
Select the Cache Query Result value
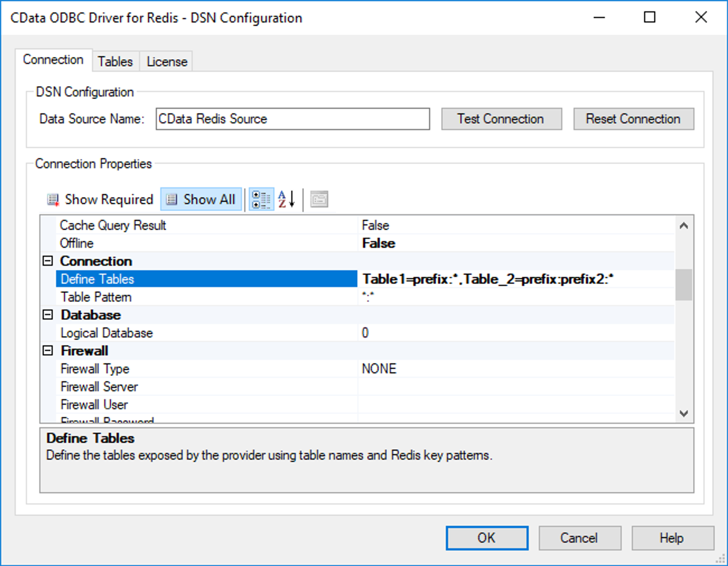click(x=375, y=225)
